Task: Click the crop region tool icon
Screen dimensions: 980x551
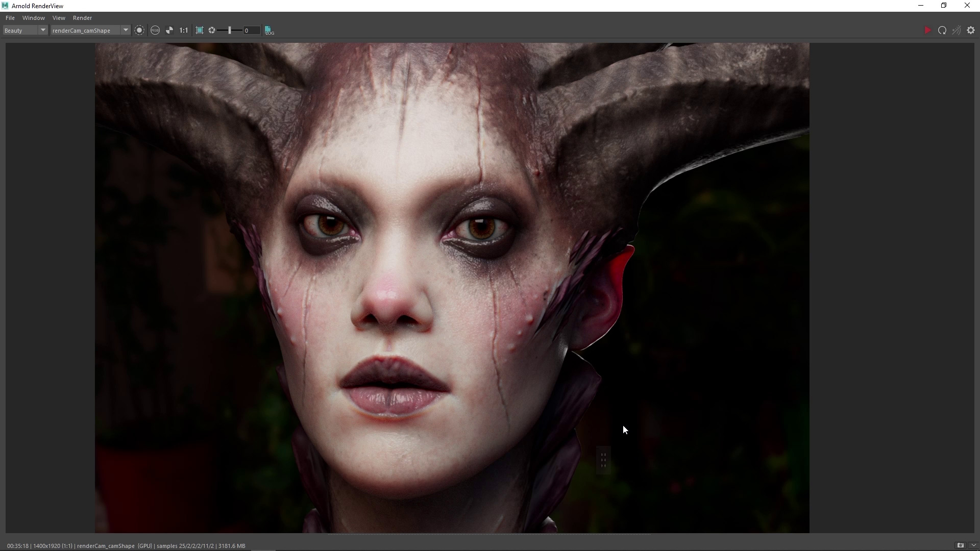Action: click(x=199, y=30)
